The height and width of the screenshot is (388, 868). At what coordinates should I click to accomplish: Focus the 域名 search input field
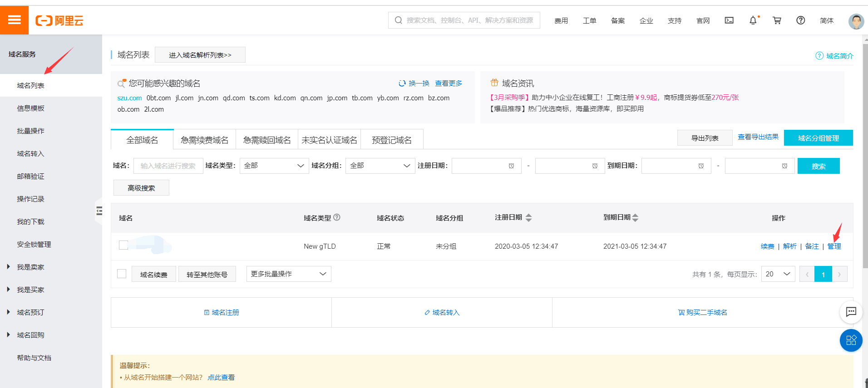tap(168, 166)
